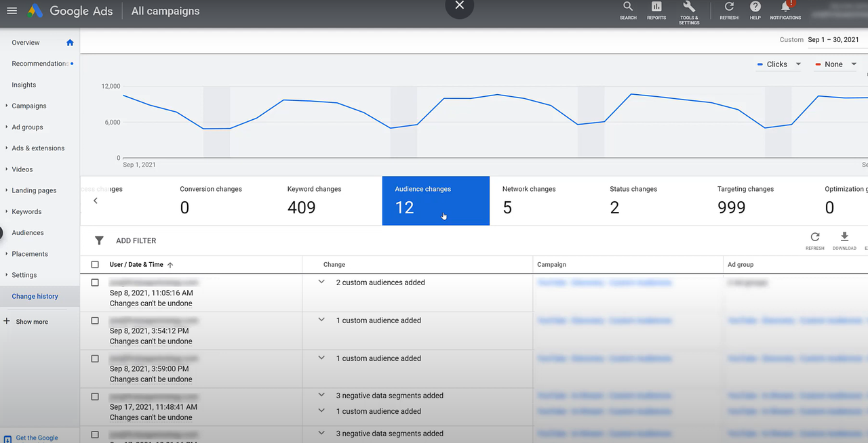
Task: Close overlay with the X button
Action: pos(459,5)
